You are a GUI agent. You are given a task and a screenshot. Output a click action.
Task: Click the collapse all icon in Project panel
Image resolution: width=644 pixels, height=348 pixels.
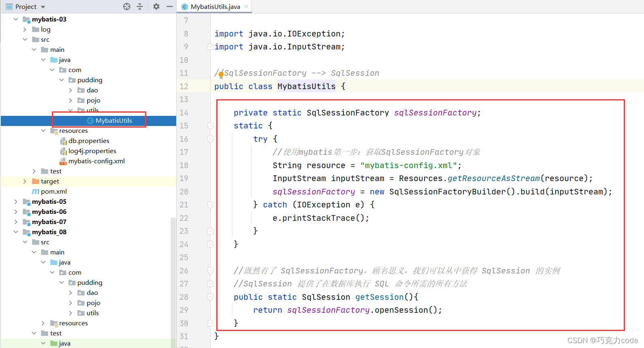point(140,6)
